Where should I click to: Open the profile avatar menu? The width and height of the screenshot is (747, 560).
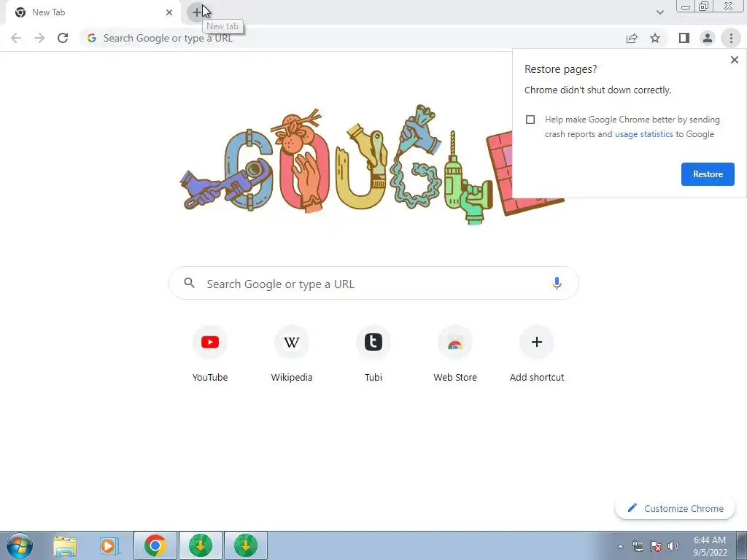click(708, 38)
